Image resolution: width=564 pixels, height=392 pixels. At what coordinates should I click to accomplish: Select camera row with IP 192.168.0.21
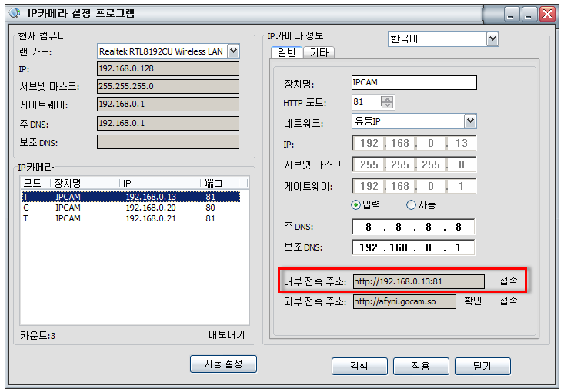pos(131,218)
